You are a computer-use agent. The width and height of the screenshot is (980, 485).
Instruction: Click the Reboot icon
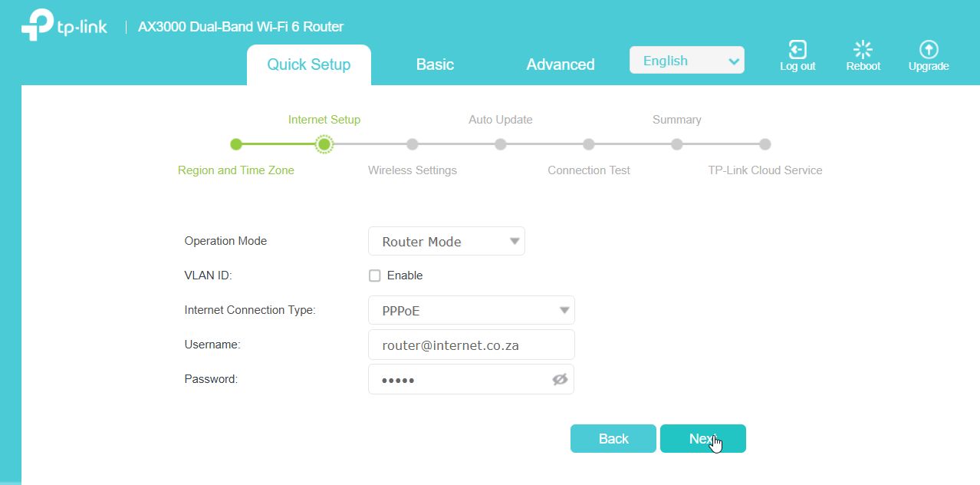tap(863, 50)
